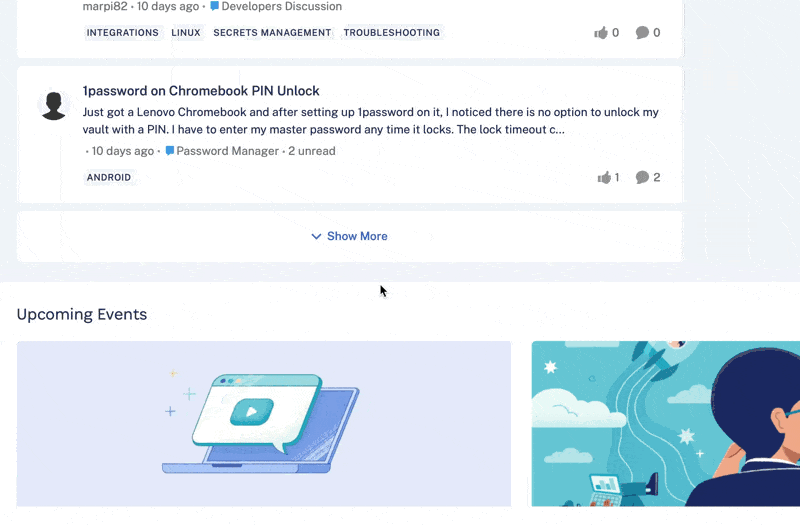Viewport: 800px width, 525px height.
Task: Click the default user avatar silhouette
Action: pos(54,106)
